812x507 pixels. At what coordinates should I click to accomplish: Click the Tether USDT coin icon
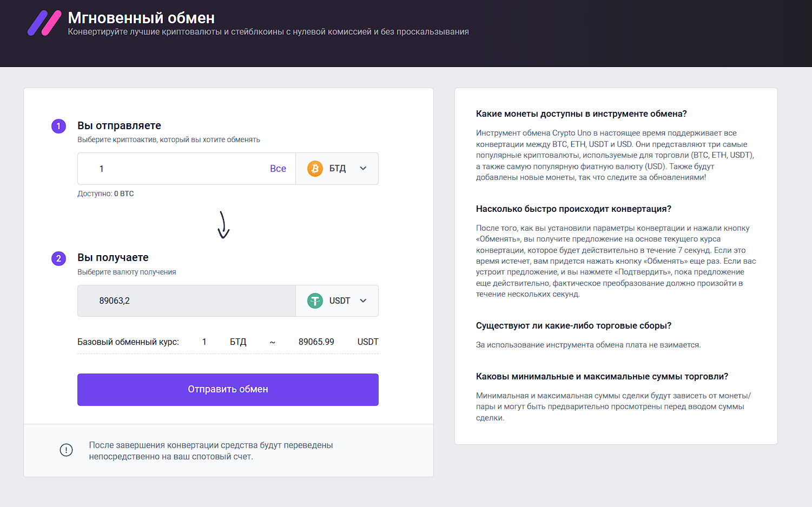(x=315, y=301)
